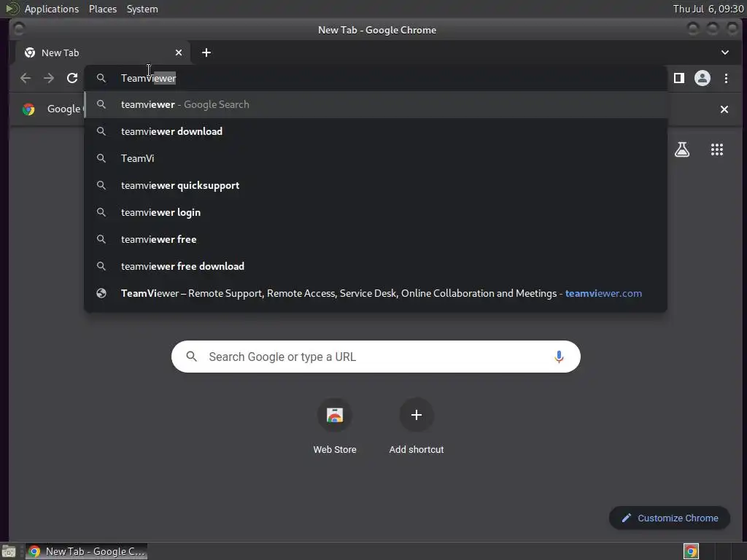Open the profile avatar menu
The height and width of the screenshot is (560, 747).
tap(703, 78)
